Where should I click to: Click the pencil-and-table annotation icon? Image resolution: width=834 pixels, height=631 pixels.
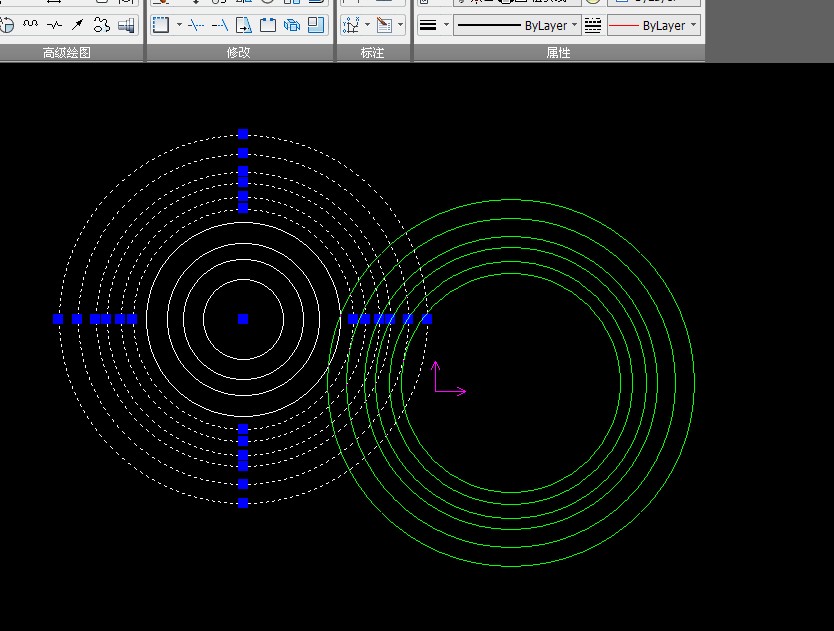384,24
